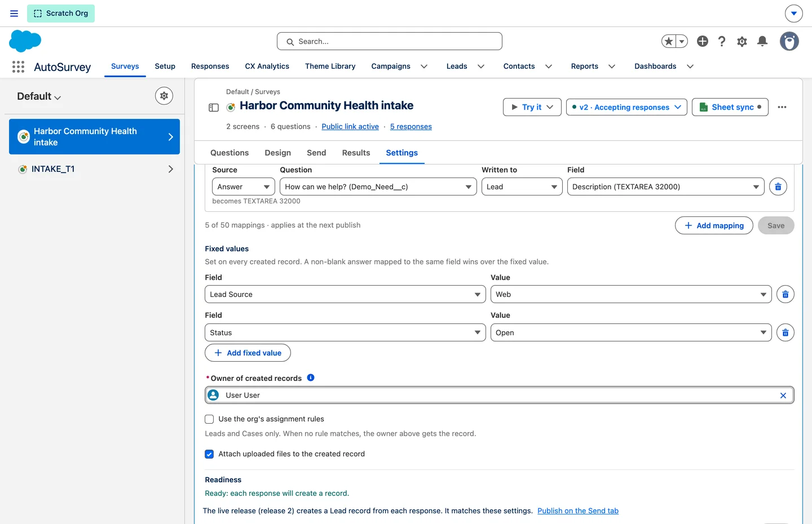Open the setup gear in header
Screen dimensions: 812x524
pyautogui.click(x=742, y=41)
